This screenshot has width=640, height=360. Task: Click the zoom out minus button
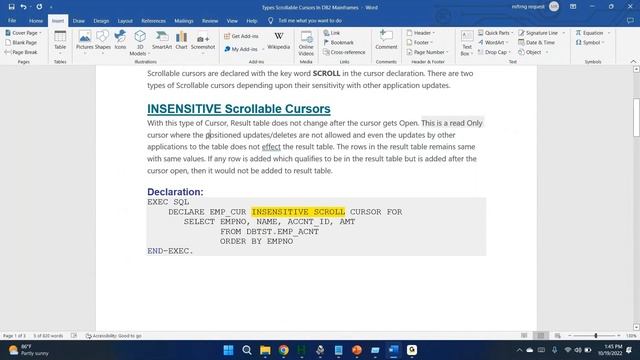coord(570,336)
